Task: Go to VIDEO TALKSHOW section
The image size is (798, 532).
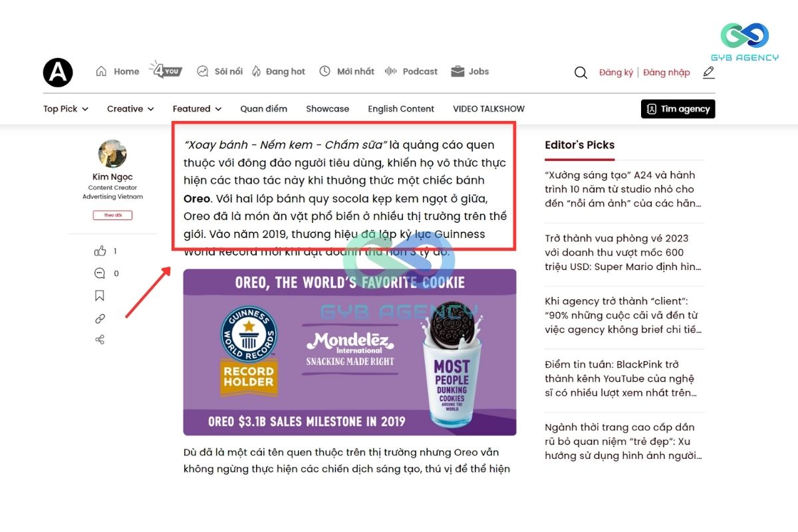Action: pyautogui.click(x=489, y=109)
